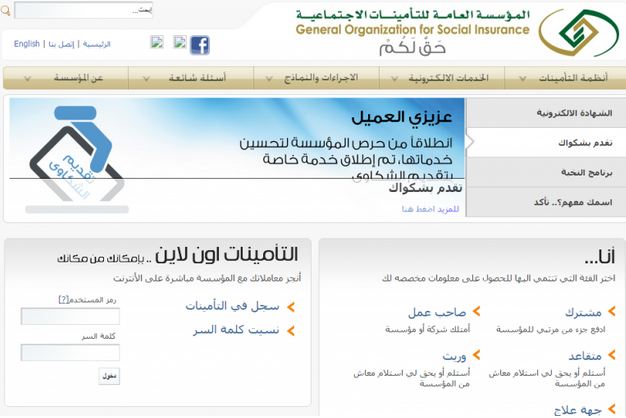The height and width of the screenshot is (418, 626).
Task: Click the leftmost broken social icon
Action: point(156,43)
